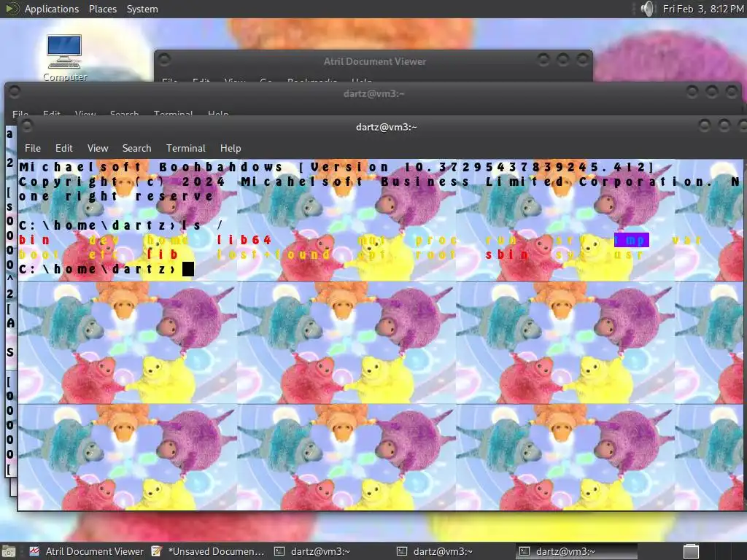Screen dimensions: 747x560
Task: Open the Computer desktop icon
Action: (64, 58)
